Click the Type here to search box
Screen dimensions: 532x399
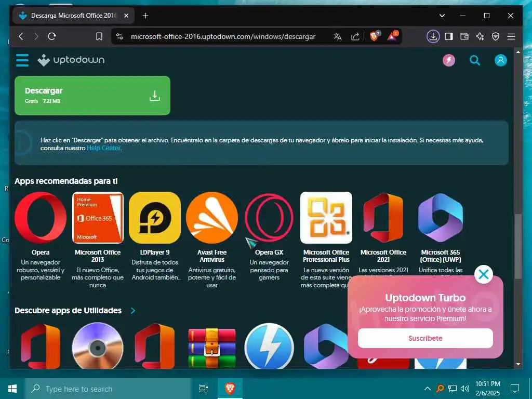pyautogui.click(x=108, y=389)
